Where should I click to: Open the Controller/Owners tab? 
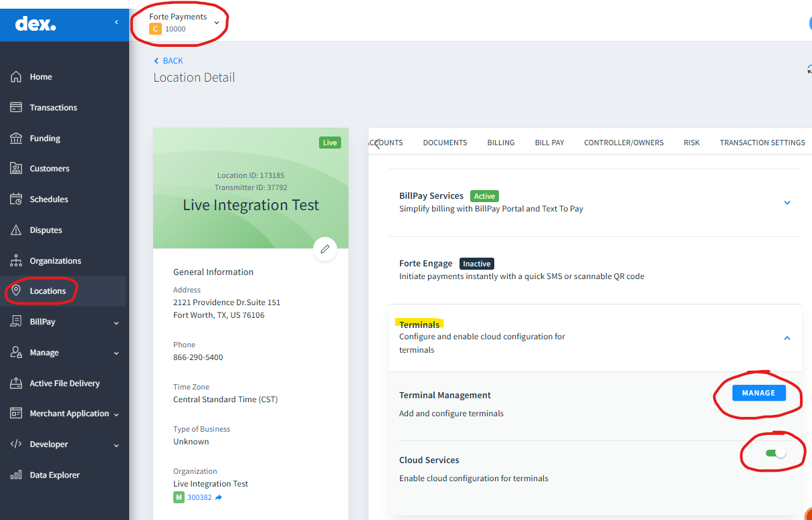[623, 143]
